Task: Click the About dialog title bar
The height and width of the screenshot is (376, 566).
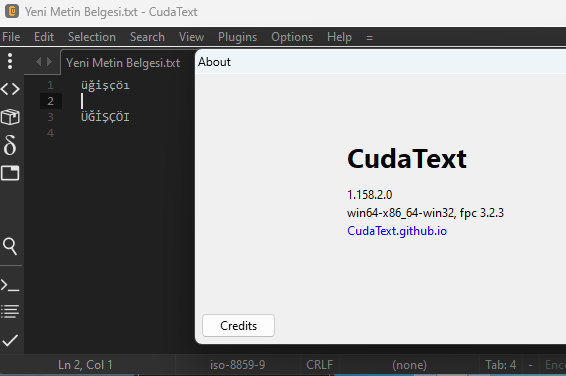Action: [x=380, y=62]
